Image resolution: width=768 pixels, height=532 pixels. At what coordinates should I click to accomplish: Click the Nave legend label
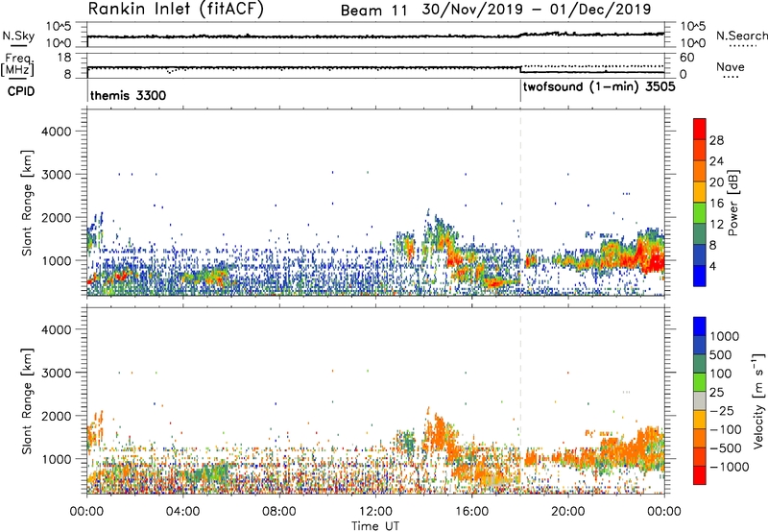tap(731, 66)
